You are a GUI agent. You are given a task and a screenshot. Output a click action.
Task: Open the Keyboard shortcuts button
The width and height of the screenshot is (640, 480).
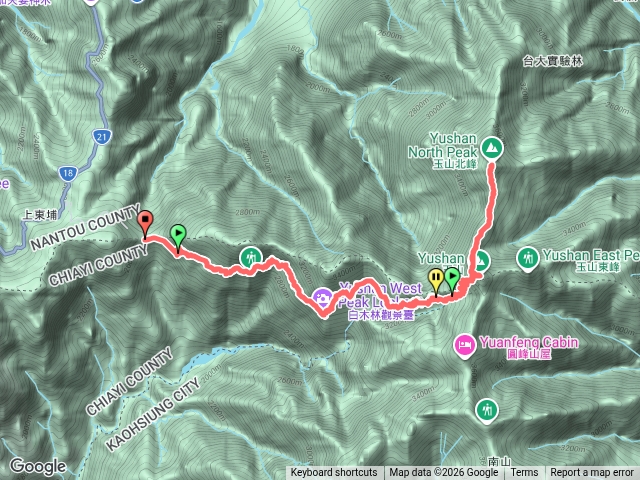tap(334, 473)
